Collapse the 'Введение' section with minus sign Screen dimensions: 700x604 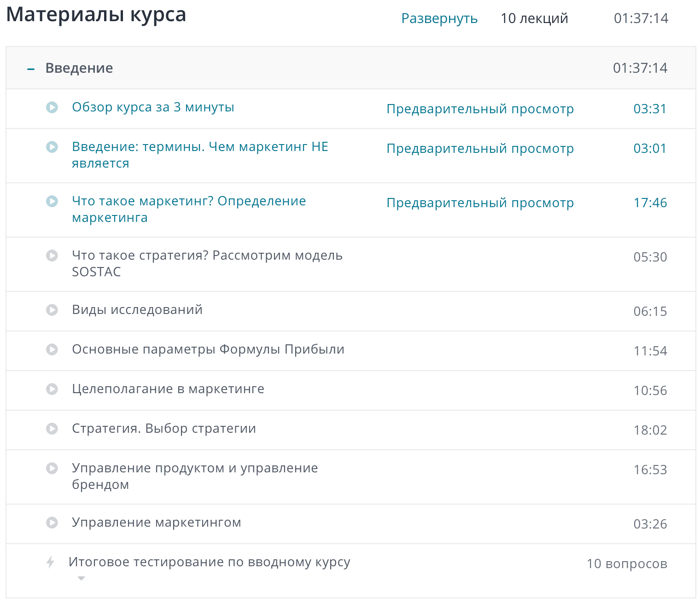(x=31, y=69)
